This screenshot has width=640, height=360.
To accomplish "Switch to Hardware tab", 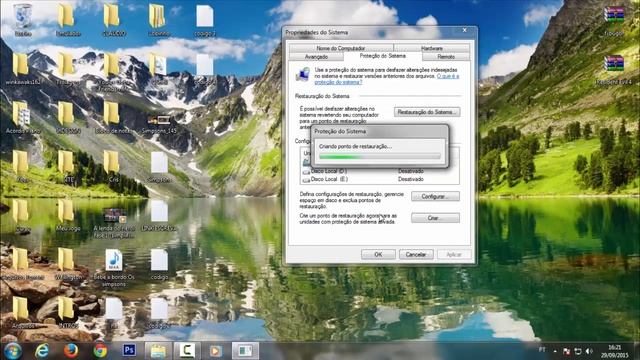I will point(431,48).
